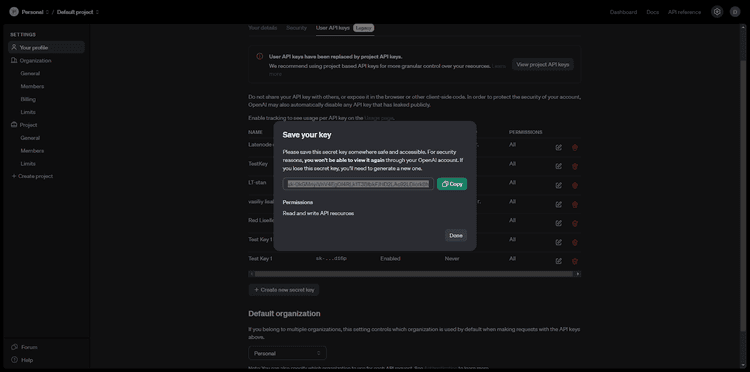
Task: Click the Legacy badge beside User API keys
Action: click(364, 28)
